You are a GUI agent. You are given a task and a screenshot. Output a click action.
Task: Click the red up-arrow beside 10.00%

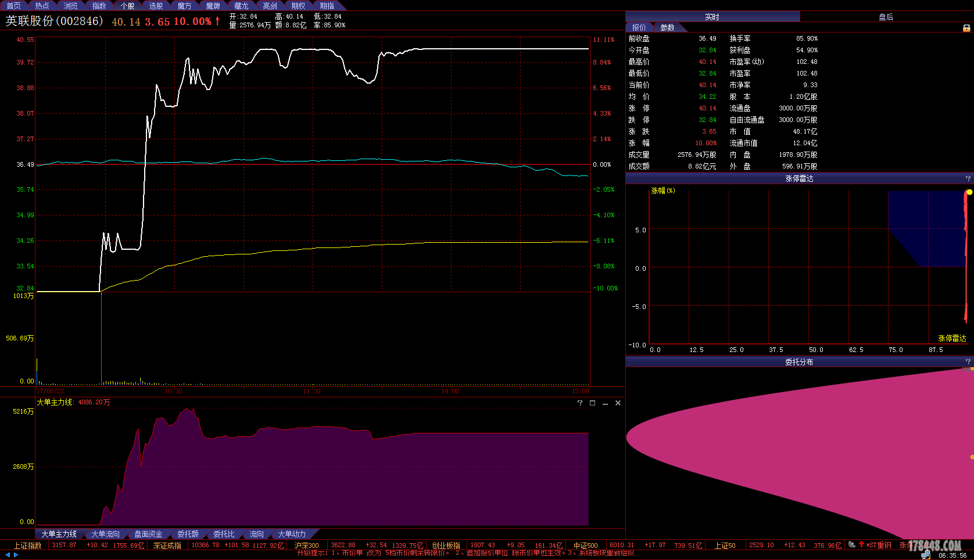tap(217, 21)
